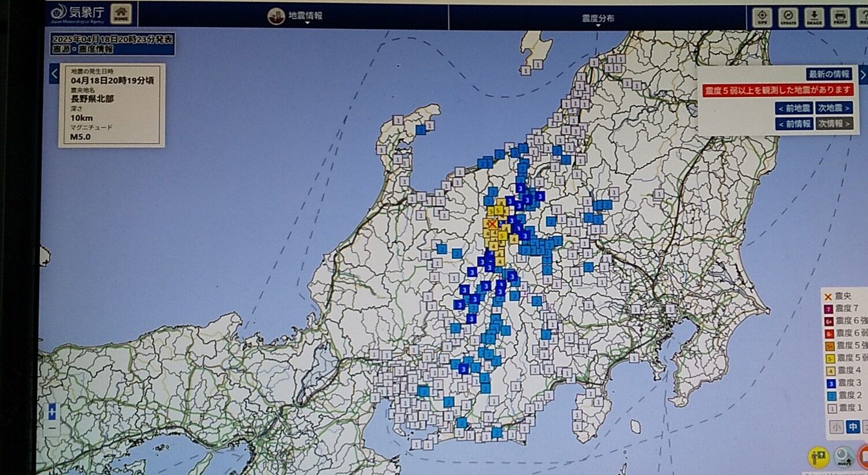
Task: Select the 小 marker size option
Action: tap(836, 428)
